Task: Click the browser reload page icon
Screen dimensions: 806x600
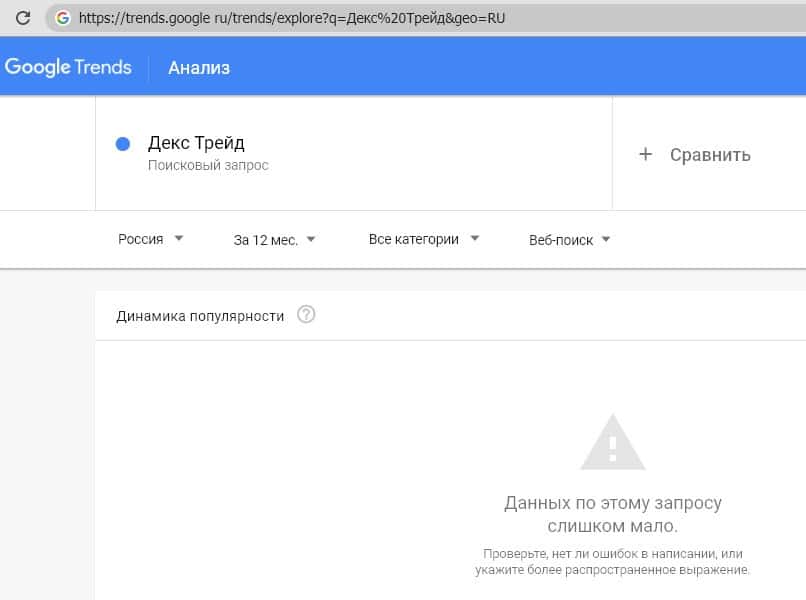Action: pyautogui.click(x=22, y=18)
